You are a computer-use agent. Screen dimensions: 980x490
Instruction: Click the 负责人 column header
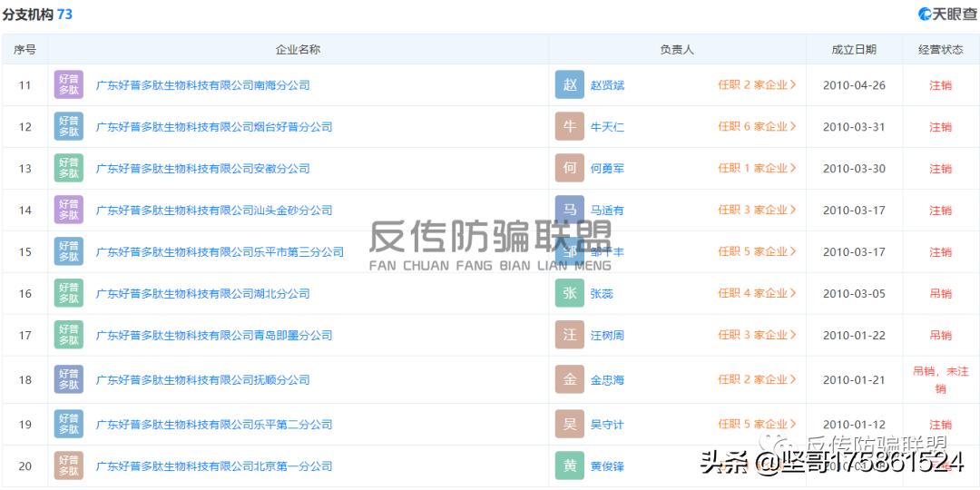677,49
